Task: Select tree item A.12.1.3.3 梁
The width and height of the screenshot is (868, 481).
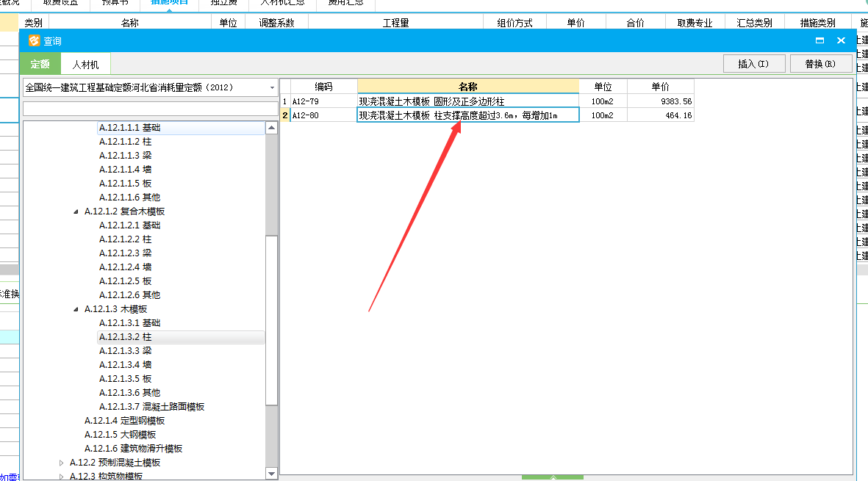Action: pos(126,351)
